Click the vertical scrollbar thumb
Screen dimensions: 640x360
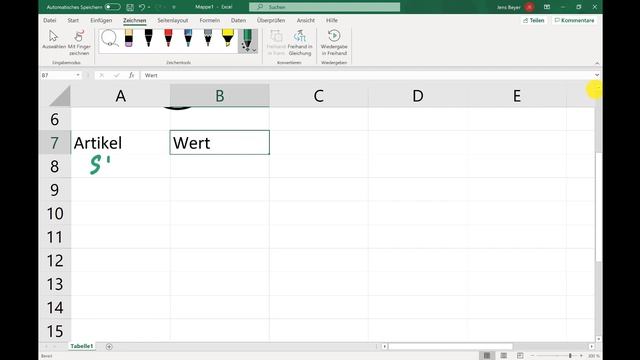pyautogui.click(x=598, y=206)
